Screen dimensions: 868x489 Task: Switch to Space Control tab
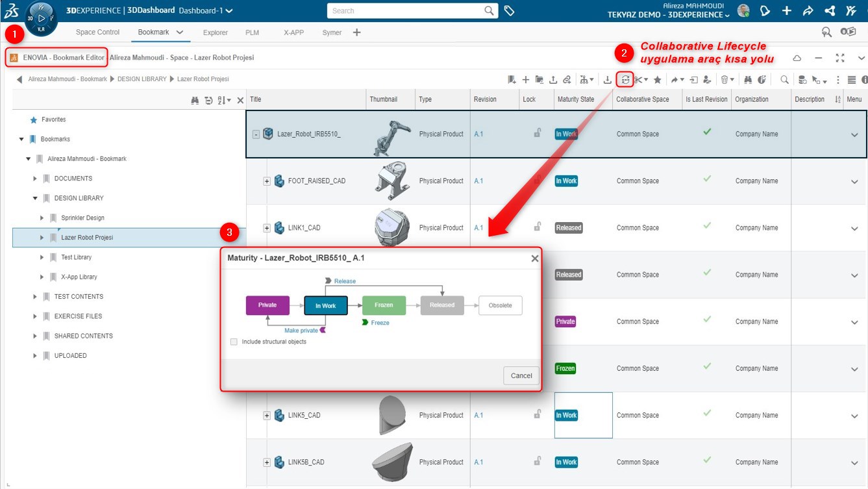(x=98, y=32)
